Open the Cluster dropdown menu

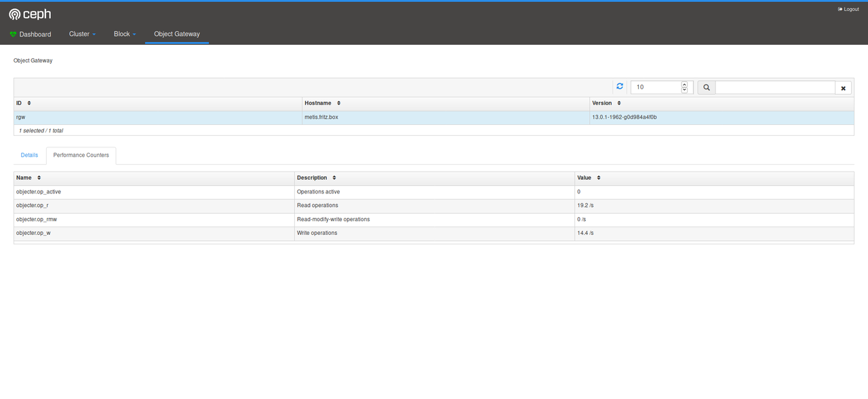[x=82, y=34]
